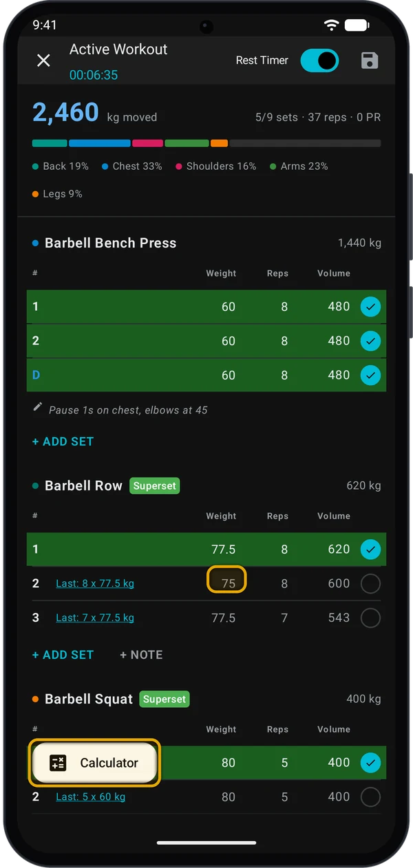Uncheck Barbell Bench Press set 1 completion
413x868 pixels.
point(370,307)
